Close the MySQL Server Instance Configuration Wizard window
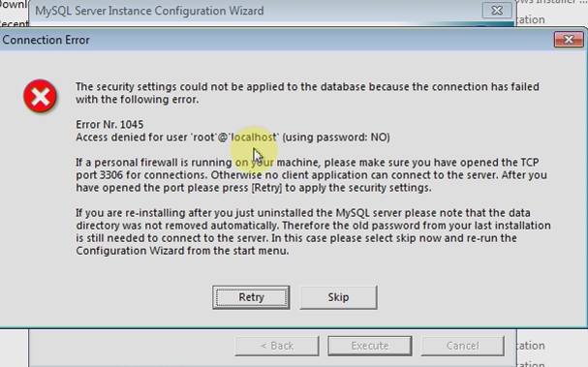 pos(497,11)
